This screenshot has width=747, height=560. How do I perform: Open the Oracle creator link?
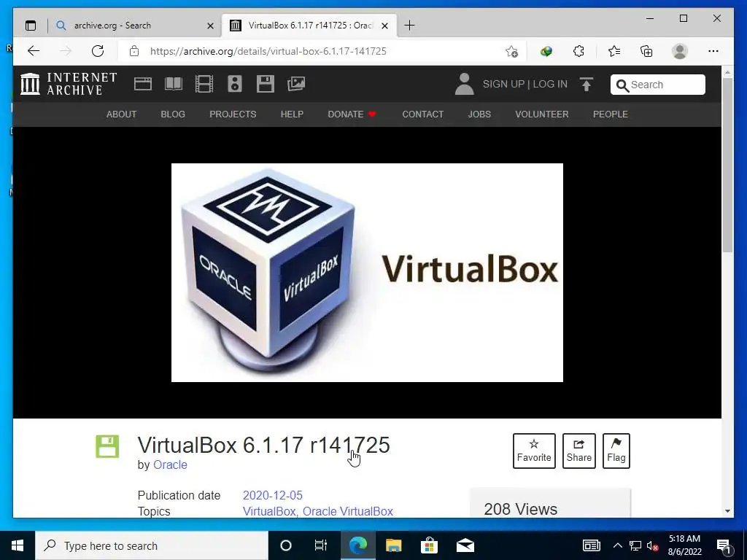170,464
